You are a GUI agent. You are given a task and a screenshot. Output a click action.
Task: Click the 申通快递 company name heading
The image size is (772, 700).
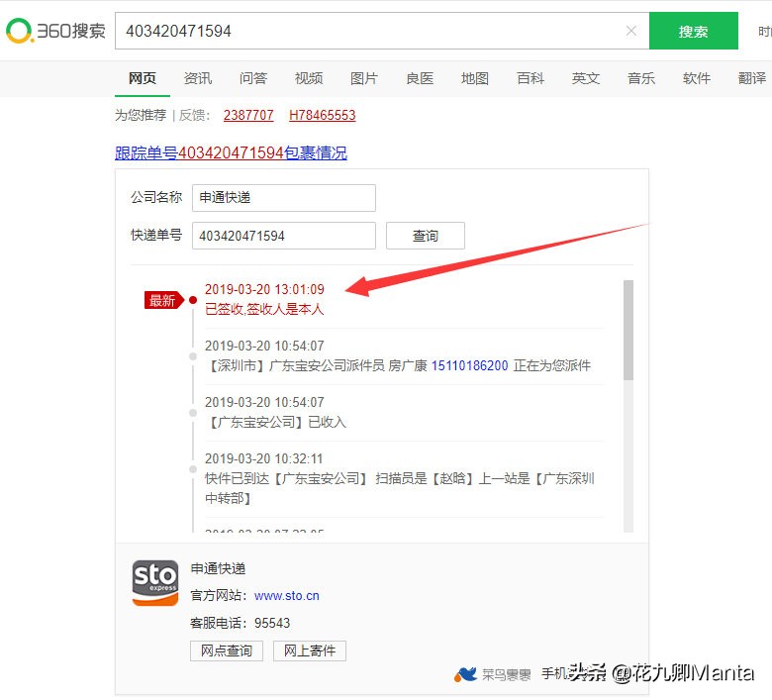pyautogui.click(x=218, y=568)
